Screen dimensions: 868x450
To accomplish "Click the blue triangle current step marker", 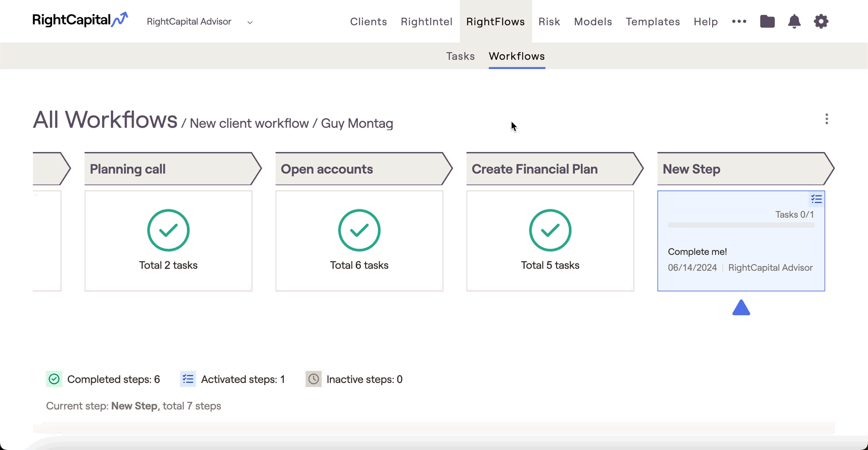I will (741, 308).
